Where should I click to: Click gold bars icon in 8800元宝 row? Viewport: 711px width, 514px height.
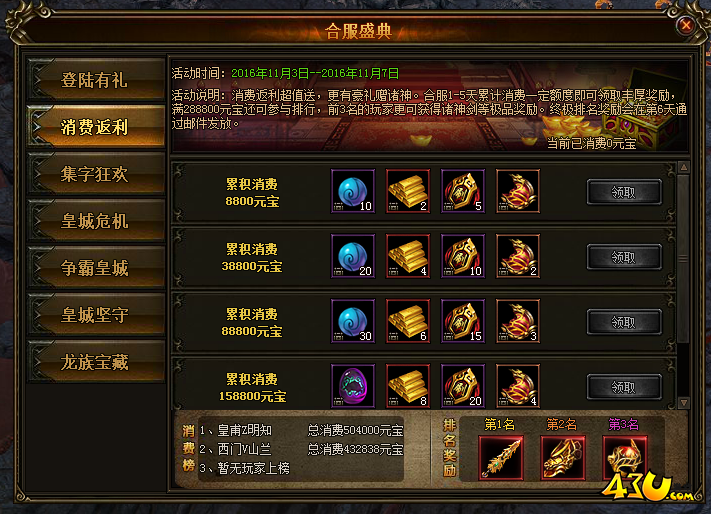tap(408, 191)
